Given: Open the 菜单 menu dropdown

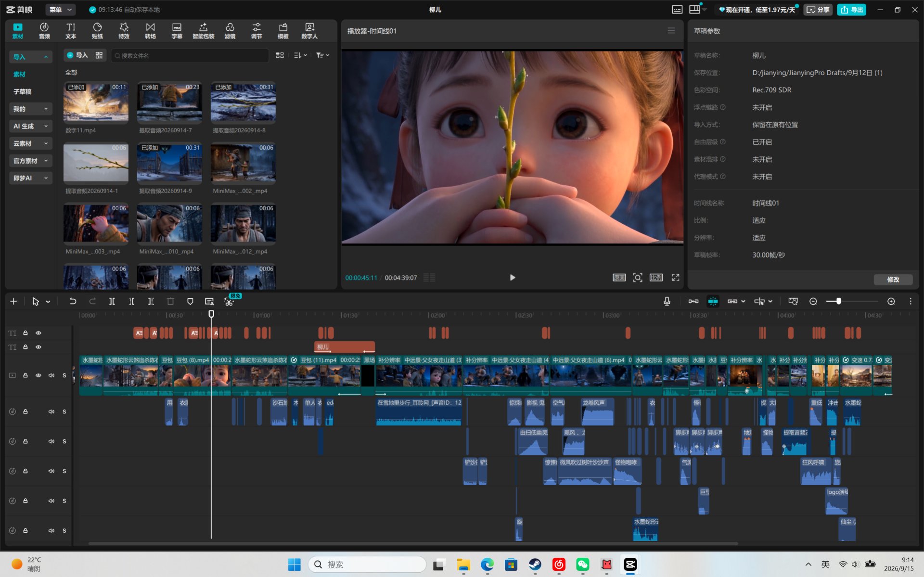Looking at the screenshot, I should [61, 10].
